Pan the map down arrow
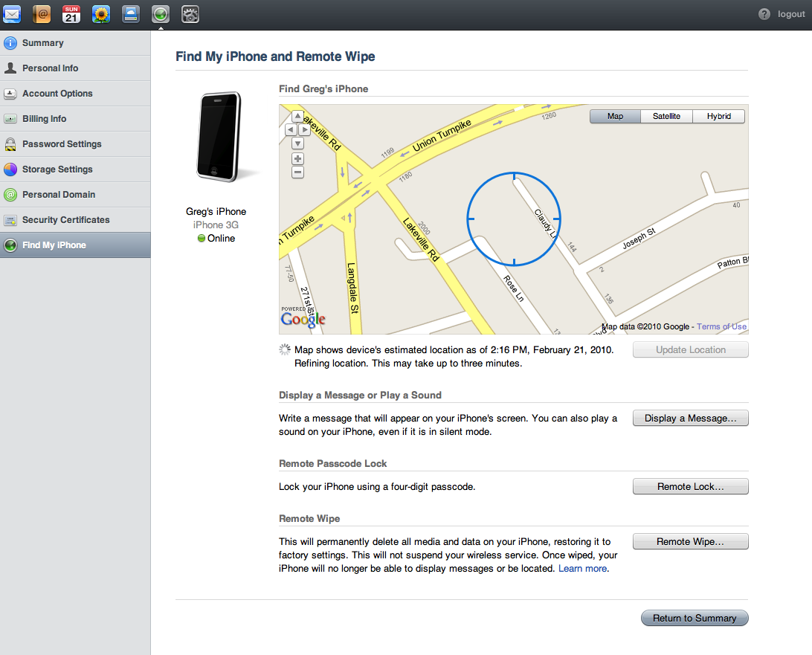The width and height of the screenshot is (812, 655). pos(297,143)
